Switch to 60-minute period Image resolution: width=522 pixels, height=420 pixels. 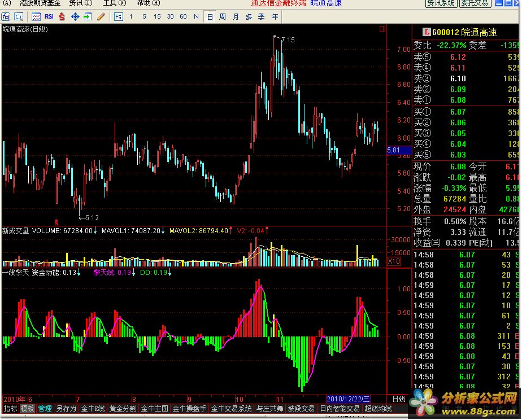[x=183, y=16]
